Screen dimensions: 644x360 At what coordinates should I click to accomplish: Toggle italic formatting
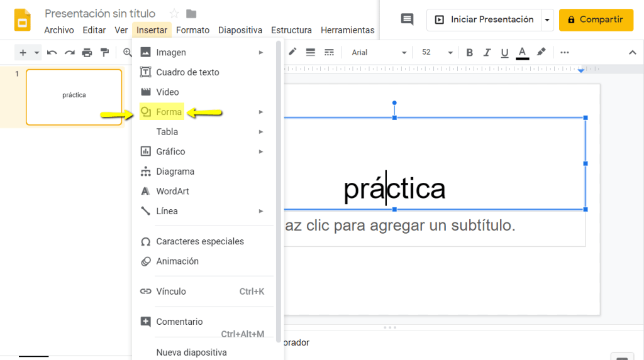click(487, 52)
